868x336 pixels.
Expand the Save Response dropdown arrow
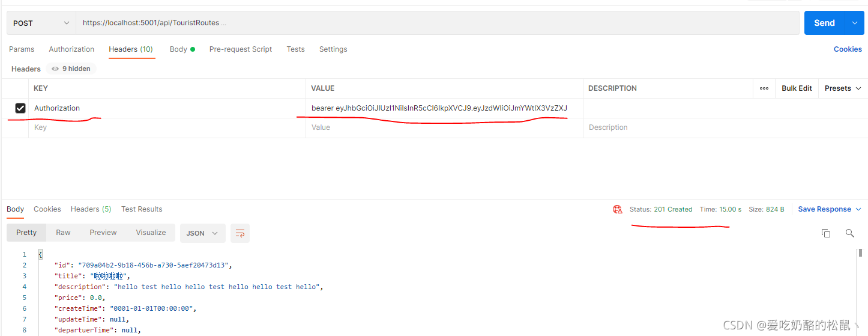tap(858, 209)
